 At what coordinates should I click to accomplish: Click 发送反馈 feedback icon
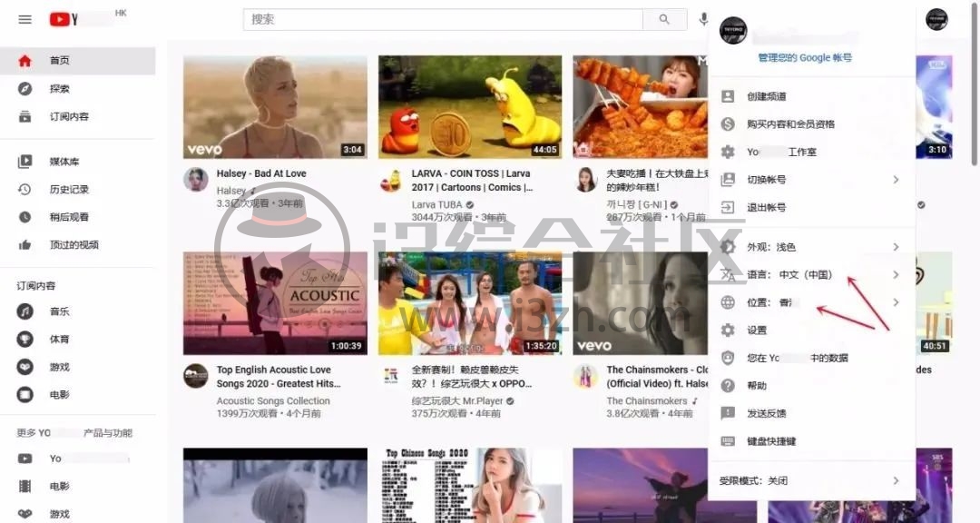pyautogui.click(x=728, y=413)
